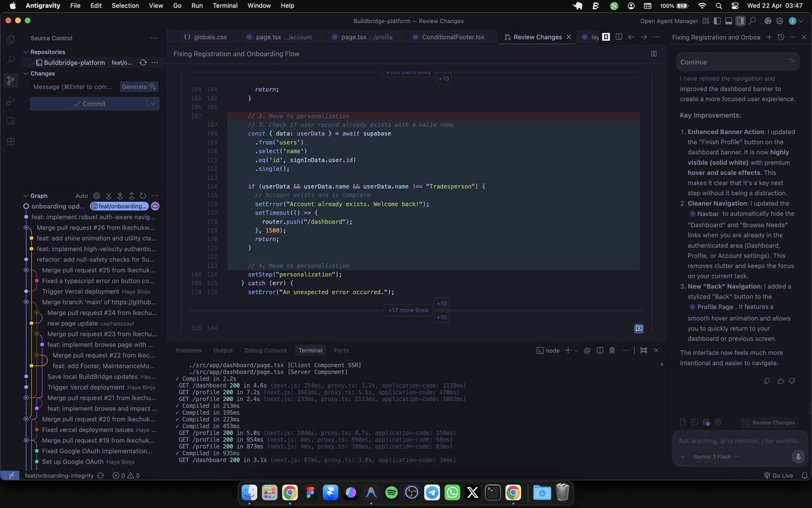Open the Remote Explorer activity bar icon
This screenshot has width=812, height=508.
click(10, 121)
